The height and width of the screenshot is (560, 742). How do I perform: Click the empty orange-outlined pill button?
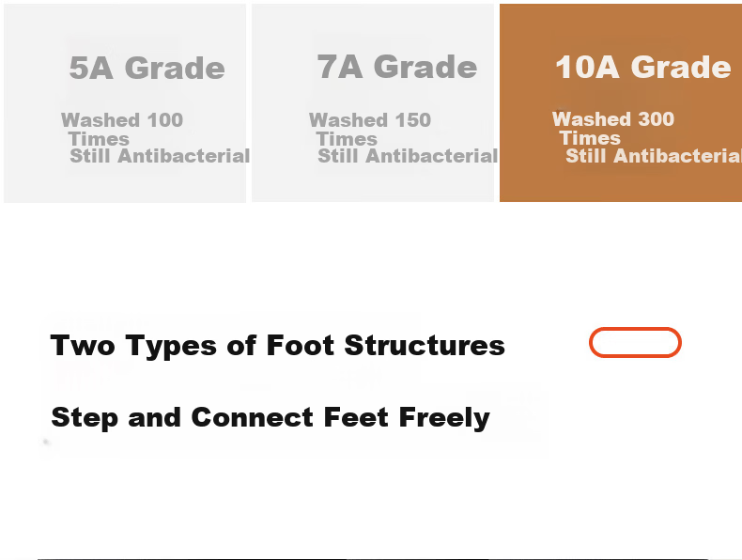click(x=635, y=342)
